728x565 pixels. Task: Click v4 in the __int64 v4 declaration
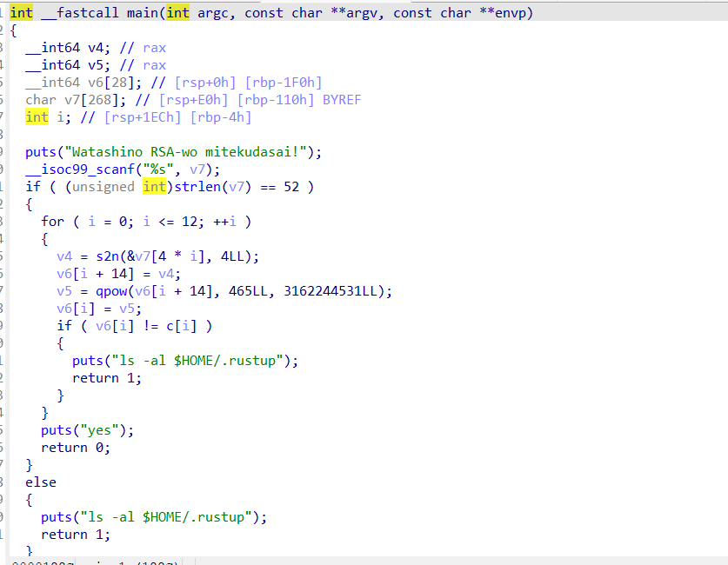[96, 48]
